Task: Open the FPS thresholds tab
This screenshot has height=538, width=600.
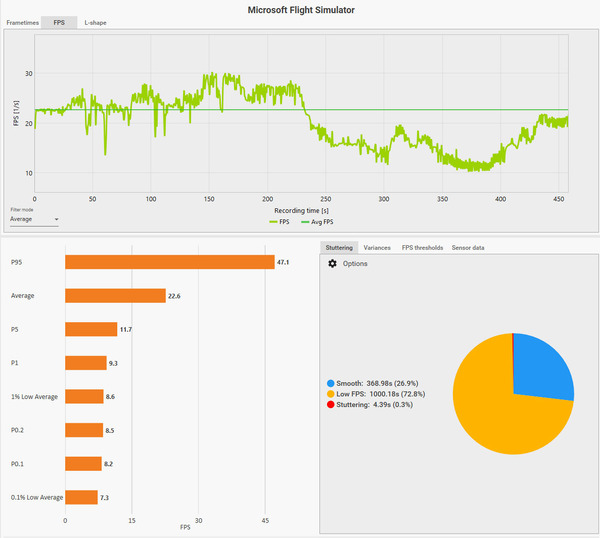Action: (422, 248)
